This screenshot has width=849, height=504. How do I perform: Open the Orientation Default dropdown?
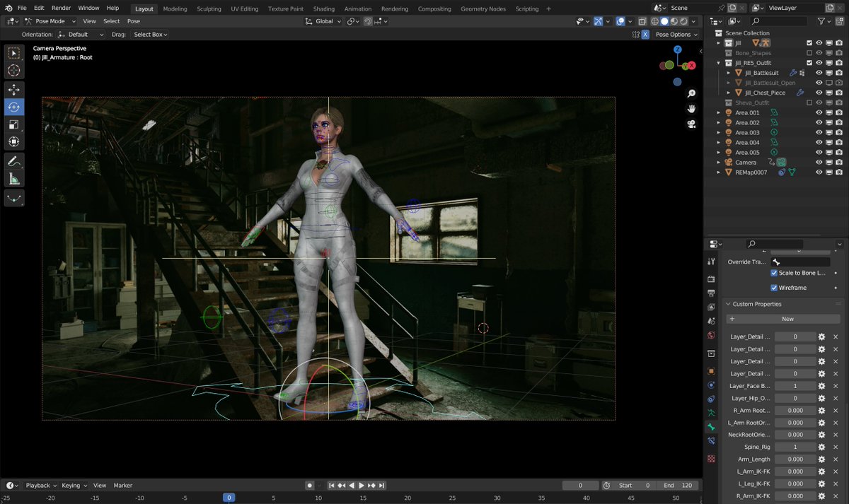[x=79, y=34]
